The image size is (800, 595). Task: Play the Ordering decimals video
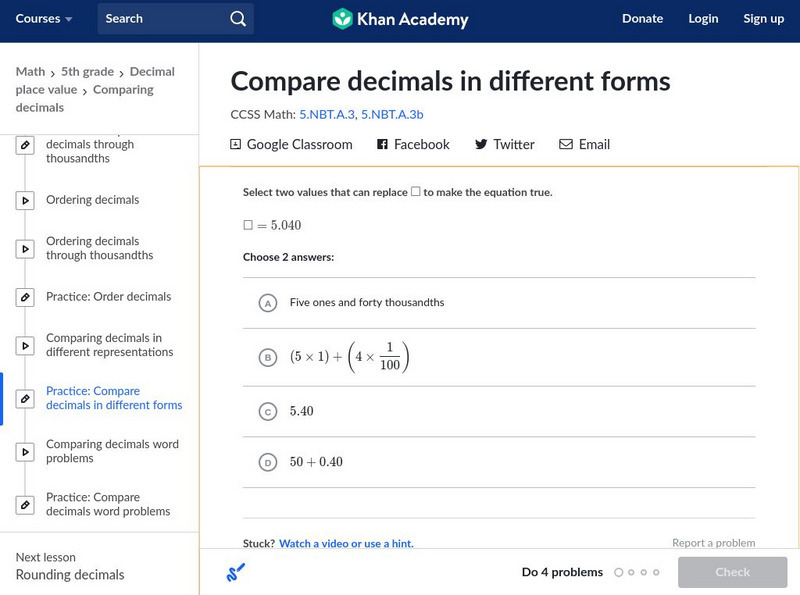coord(25,200)
